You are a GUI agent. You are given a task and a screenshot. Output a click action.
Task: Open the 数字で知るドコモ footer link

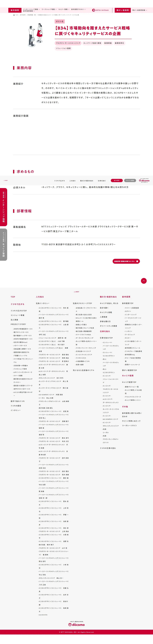coord(18,401)
